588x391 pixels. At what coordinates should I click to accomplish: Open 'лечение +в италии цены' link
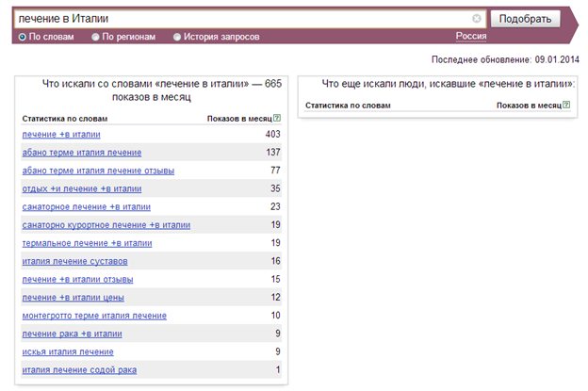(73, 298)
